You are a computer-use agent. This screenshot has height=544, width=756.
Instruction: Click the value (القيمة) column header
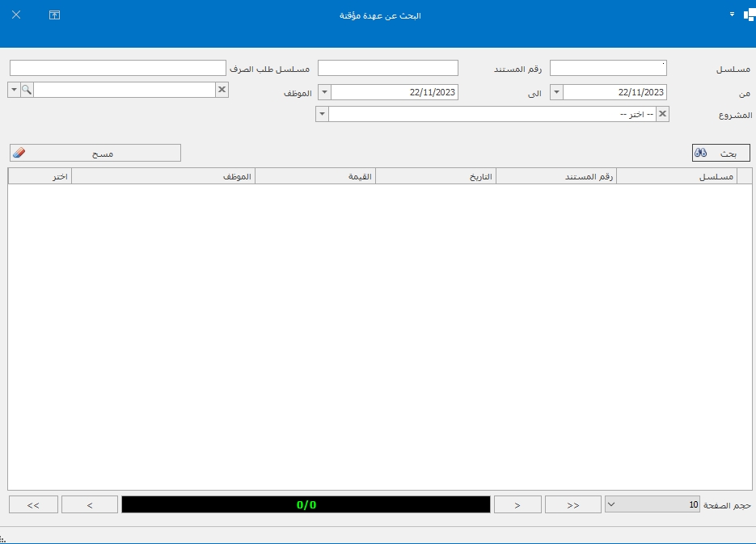pos(315,176)
